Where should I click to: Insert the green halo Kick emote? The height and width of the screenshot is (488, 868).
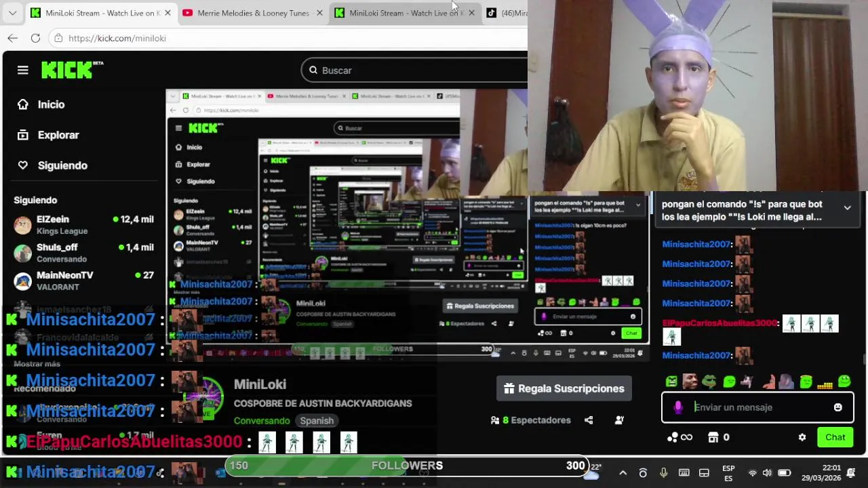tap(806, 382)
